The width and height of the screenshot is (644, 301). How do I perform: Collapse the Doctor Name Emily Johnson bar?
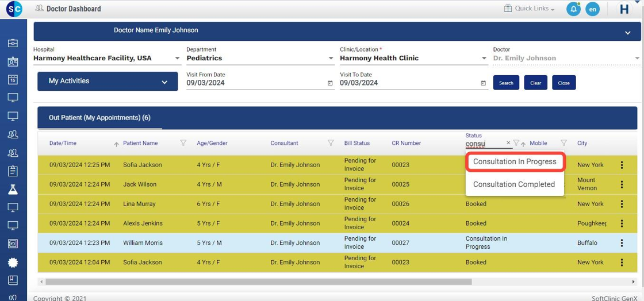point(627,33)
